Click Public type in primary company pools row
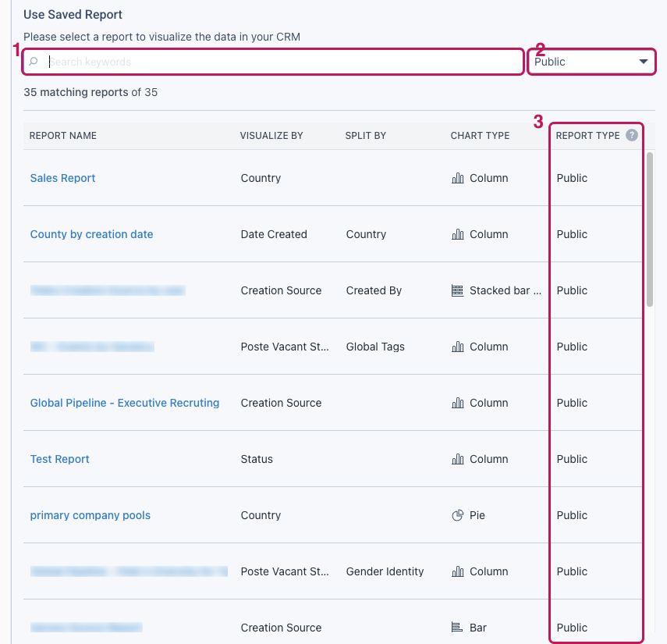 [x=572, y=515]
